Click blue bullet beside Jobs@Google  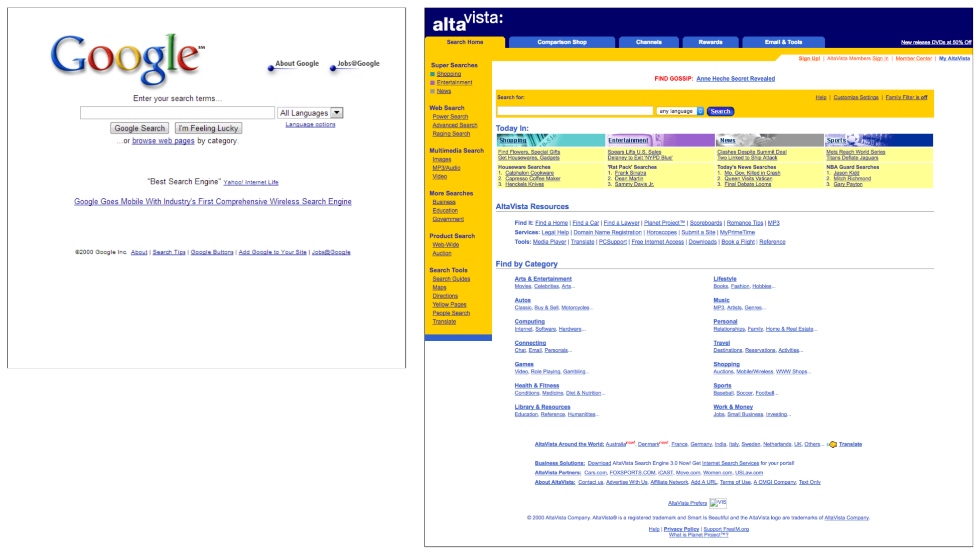click(333, 68)
